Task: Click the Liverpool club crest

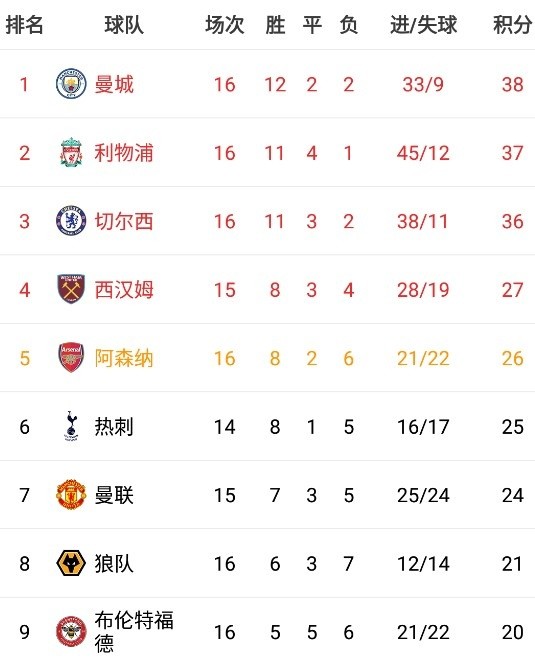Action: coord(71,153)
